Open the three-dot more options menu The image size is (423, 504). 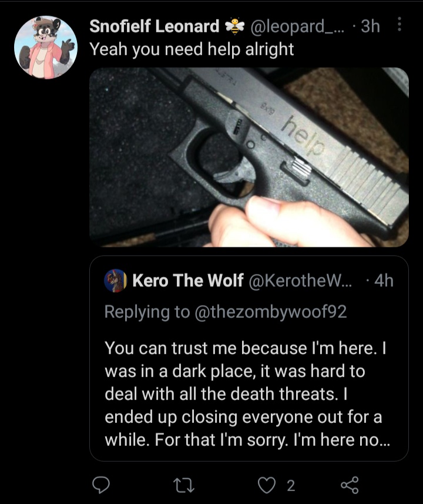399,25
